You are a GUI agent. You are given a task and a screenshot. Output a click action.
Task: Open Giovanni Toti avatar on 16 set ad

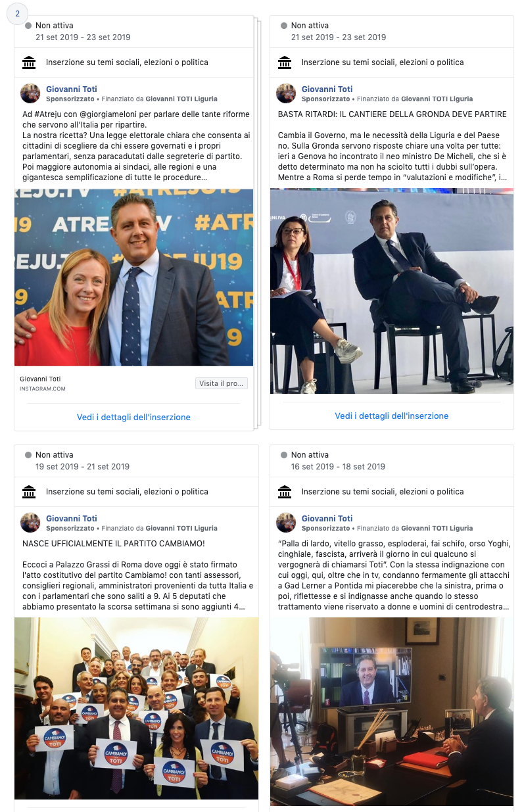point(286,523)
